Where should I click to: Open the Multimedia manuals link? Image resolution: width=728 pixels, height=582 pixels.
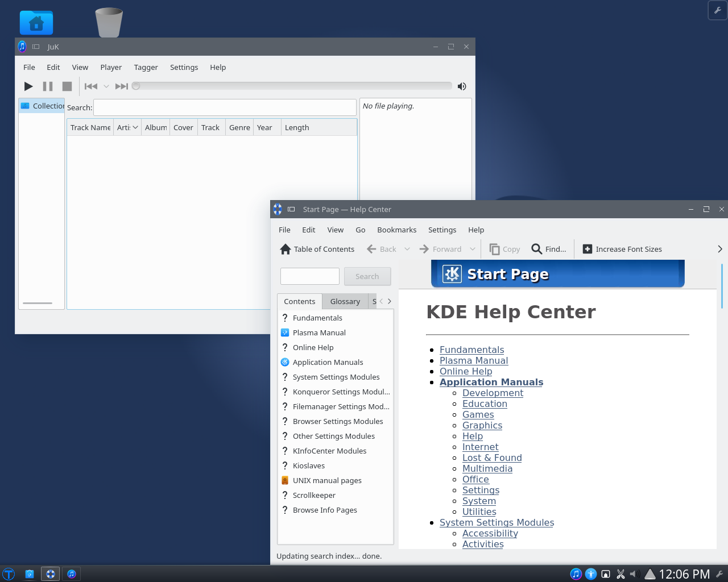click(x=487, y=468)
